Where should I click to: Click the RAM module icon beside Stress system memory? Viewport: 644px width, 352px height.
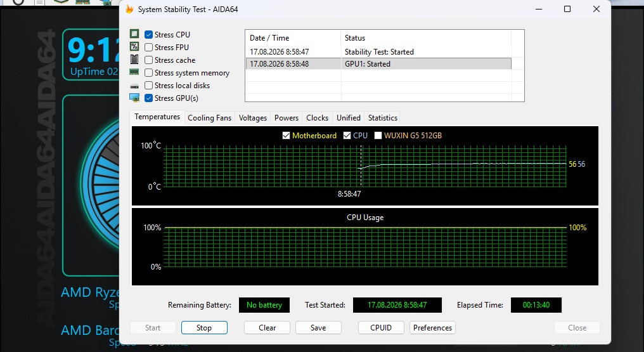click(x=134, y=72)
